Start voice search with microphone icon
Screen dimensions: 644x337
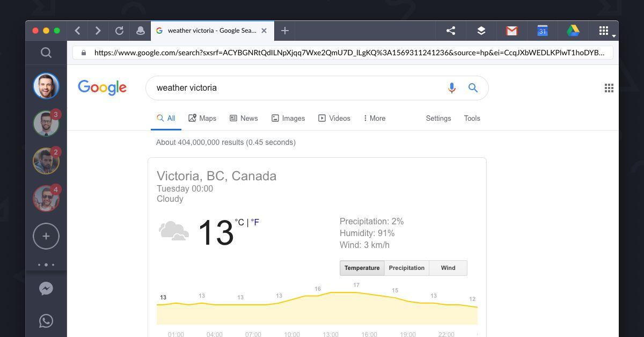tap(452, 88)
